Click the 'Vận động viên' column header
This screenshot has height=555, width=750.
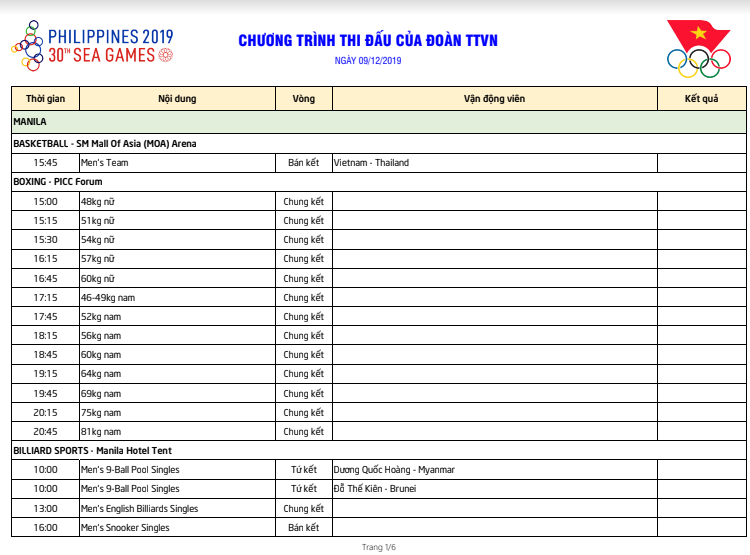pyautogui.click(x=495, y=99)
